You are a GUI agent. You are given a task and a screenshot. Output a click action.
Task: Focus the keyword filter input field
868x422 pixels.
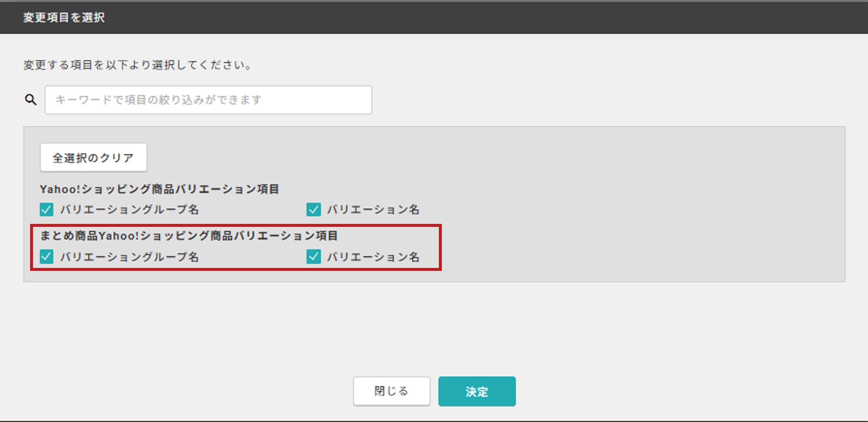coord(208,100)
